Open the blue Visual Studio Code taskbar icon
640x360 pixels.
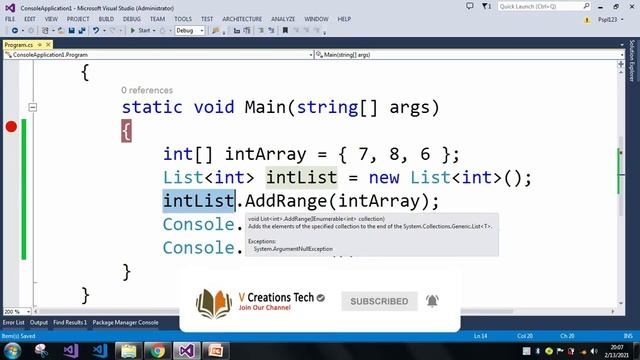coord(99,351)
